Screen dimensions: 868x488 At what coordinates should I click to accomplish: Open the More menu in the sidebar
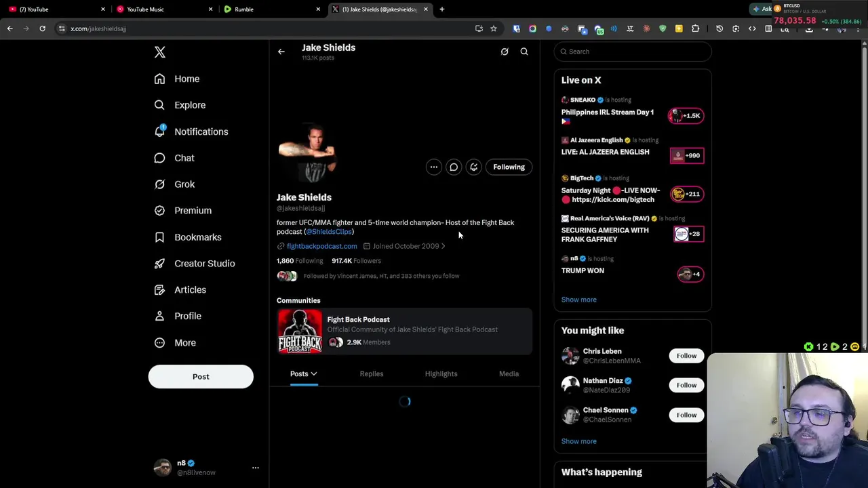click(175, 343)
